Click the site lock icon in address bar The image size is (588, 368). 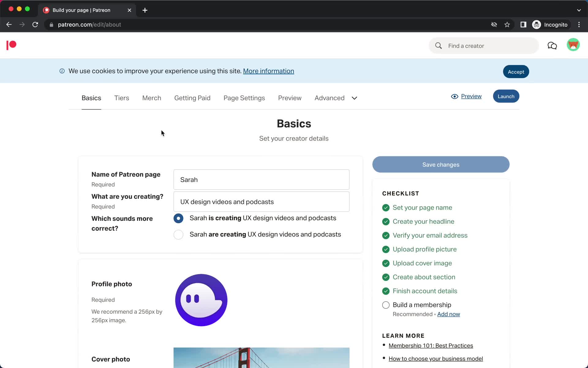[51, 25]
